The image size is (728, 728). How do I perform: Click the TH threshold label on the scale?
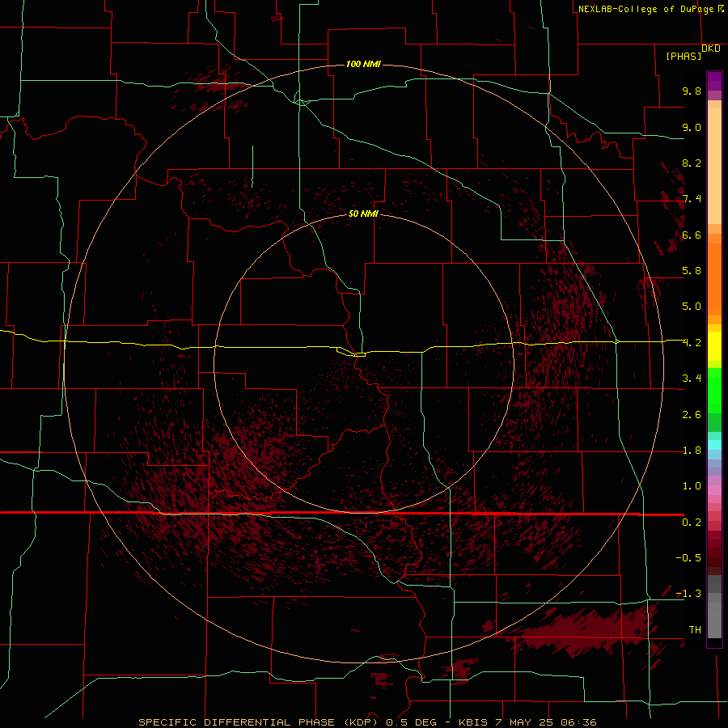[695, 630]
